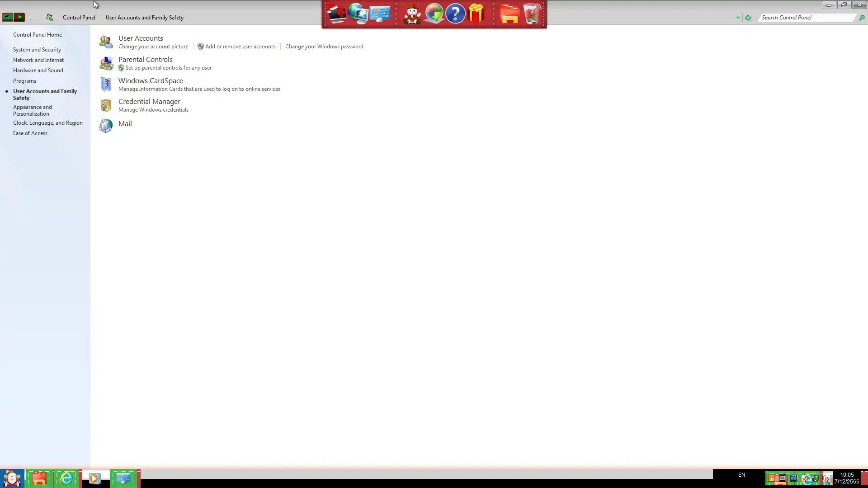Click the EN language indicator in taskbar

coord(741,475)
